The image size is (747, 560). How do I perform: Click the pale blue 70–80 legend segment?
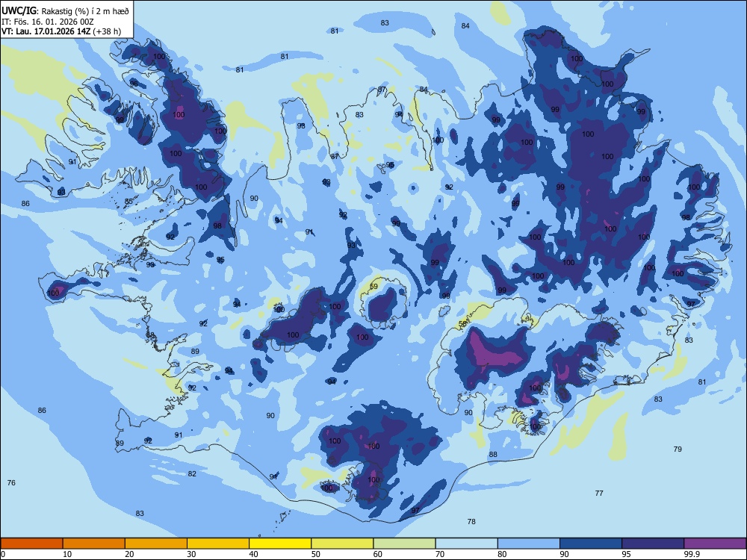pyautogui.click(x=466, y=544)
